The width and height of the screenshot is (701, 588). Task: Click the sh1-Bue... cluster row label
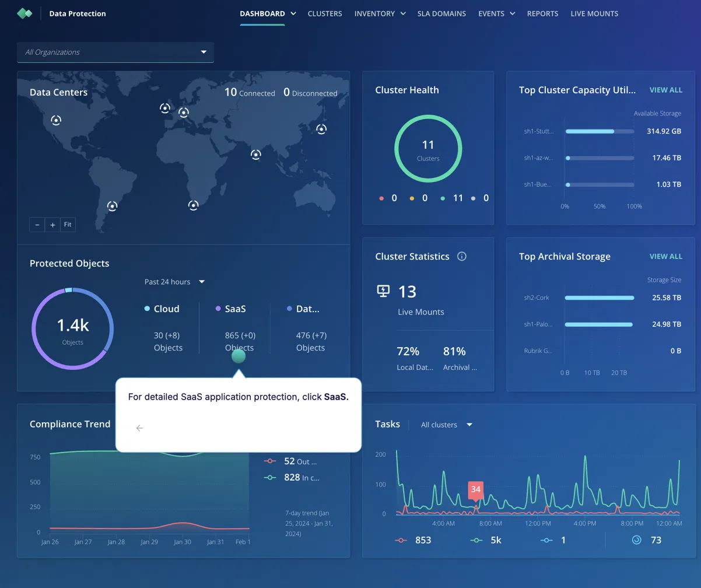[x=538, y=184]
